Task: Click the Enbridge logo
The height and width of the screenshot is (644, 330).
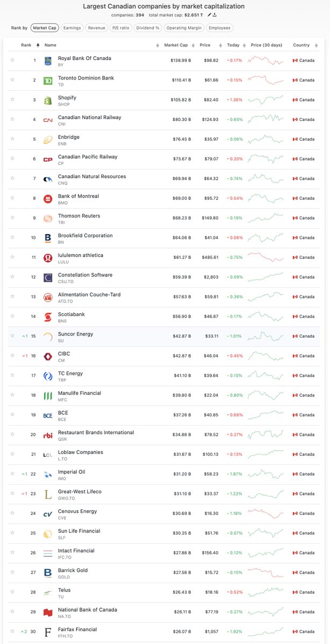Action: (x=47, y=140)
